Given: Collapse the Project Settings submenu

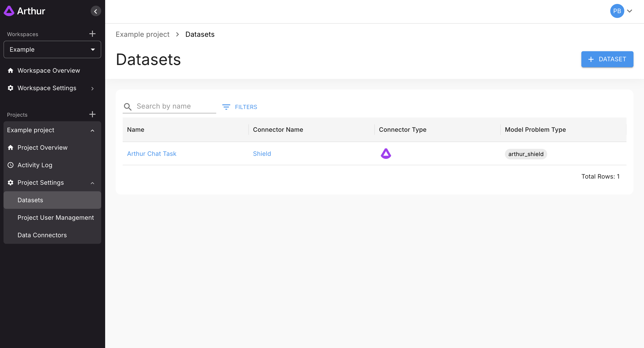Looking at the screenshot, I should pyautogui.click(x=92, y=183).
